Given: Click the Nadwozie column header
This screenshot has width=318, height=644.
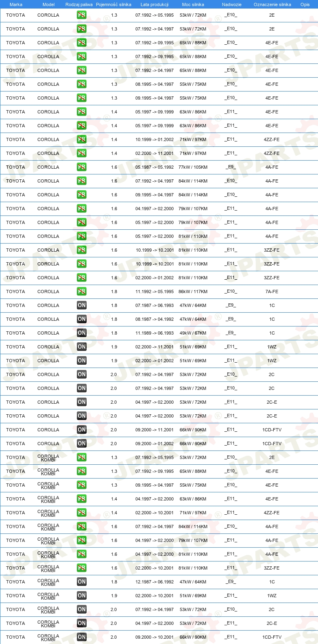Looking at the screenshot, I should 232,4.
